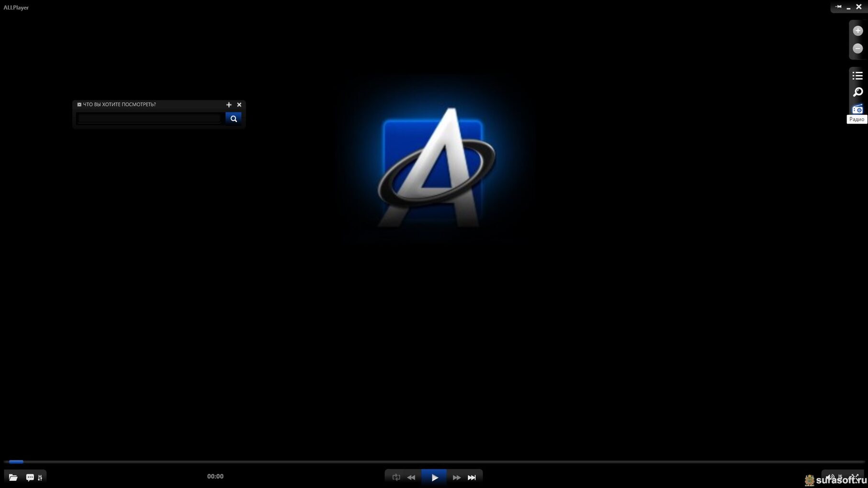Click the ALLPlayer title text
The image size is (868, 488).
pyautogui.click(x=16, y=8)
